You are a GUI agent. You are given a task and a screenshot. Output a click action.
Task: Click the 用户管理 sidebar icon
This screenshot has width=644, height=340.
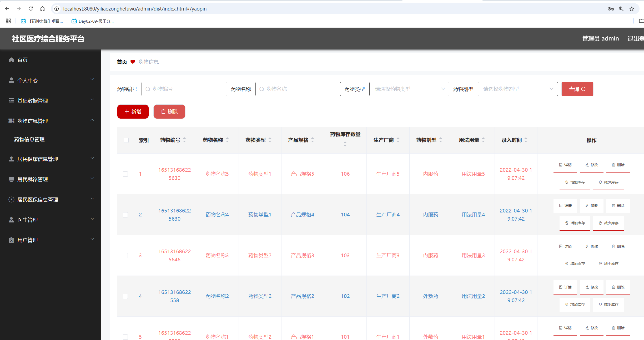pos(11,240)
